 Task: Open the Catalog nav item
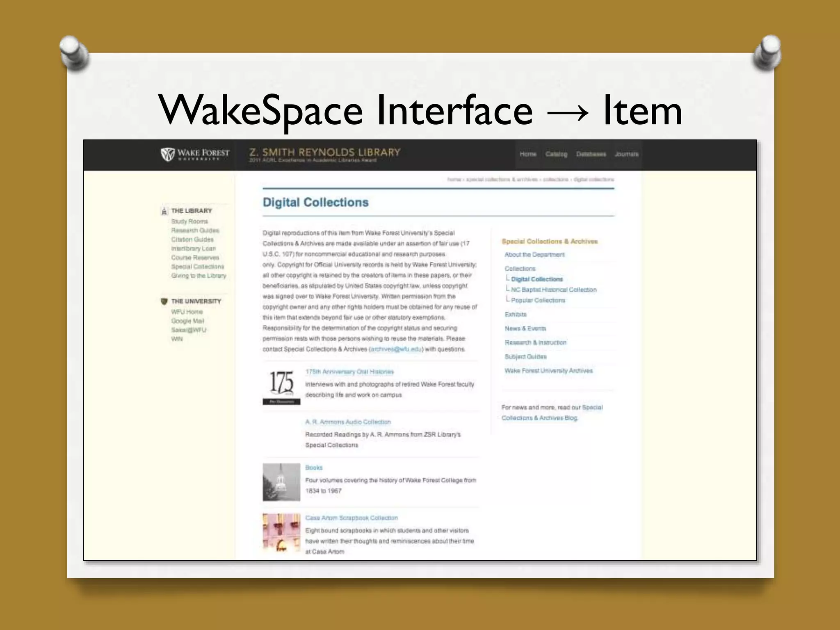point(556,154)
